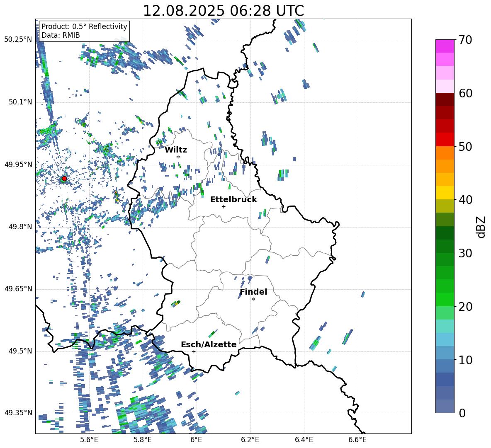491x448 pixels.
Task: Pick the dark green swatch near 30 dBZ
Action: coord(445,246)
